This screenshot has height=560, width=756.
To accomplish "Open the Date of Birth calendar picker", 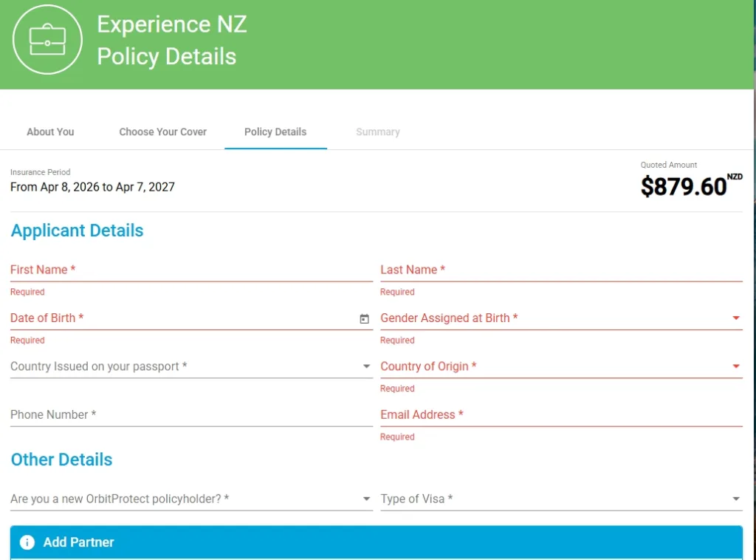I will pyautogui.click(x=364, y=318).
